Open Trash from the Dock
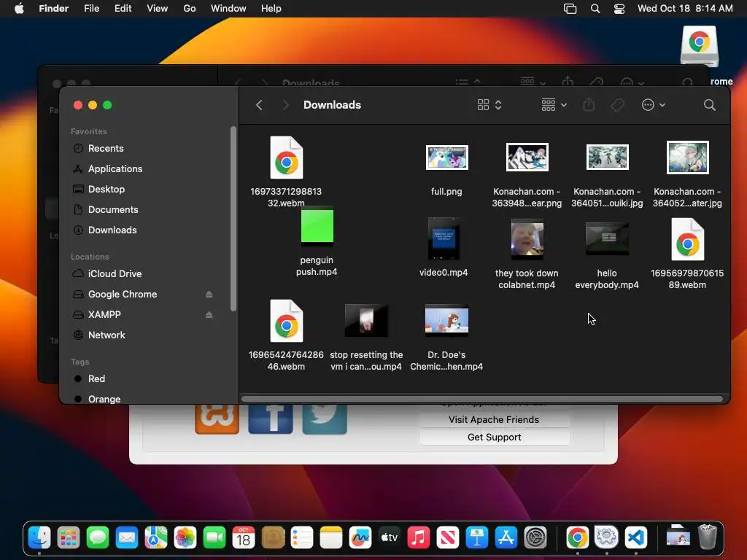Viewport: 747px width, 560px height. point(708,537)
